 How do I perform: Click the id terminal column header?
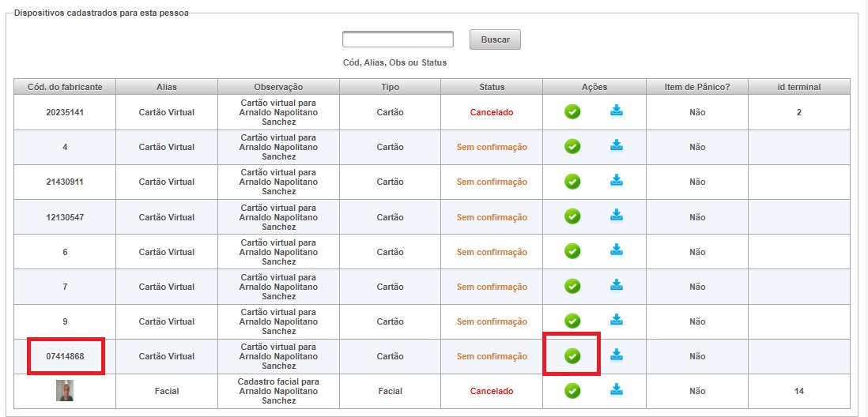click(x=798, y=87)
